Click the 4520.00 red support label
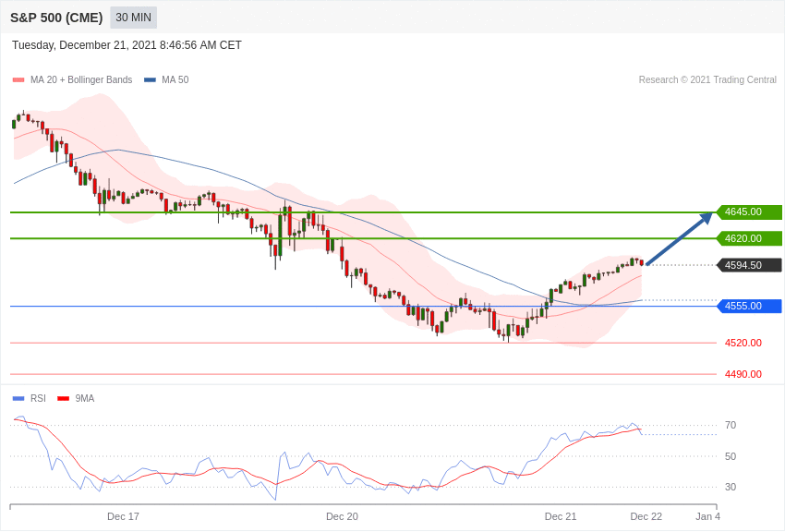Viewport: 785px width, 532px height. pos(743,343)
